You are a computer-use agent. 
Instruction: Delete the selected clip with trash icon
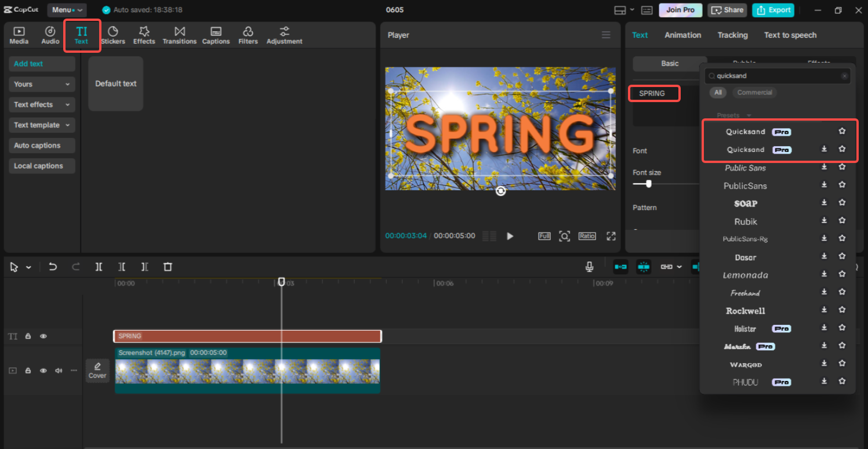(168, 267)
